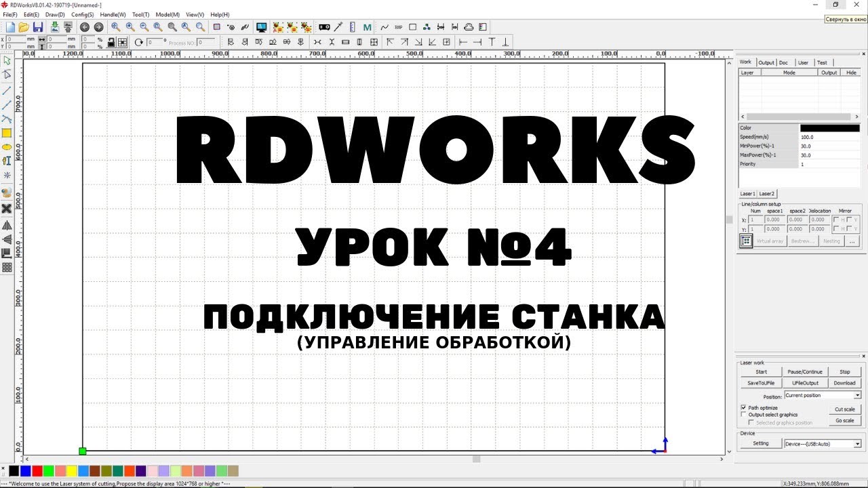Image resolution: width=868 pixels, height=488 pixels.
Task: Click the Cut scale button
Action: (x=844, y=409)
